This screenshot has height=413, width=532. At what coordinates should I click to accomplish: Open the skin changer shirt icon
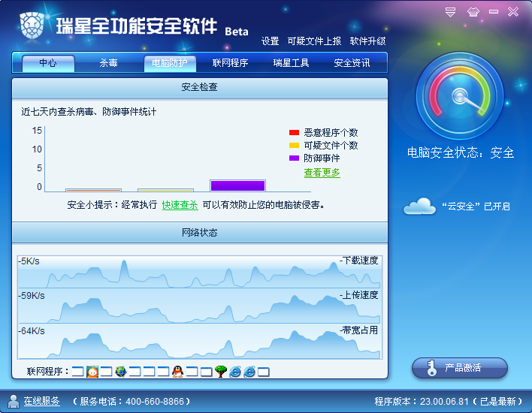coord(473,12)
